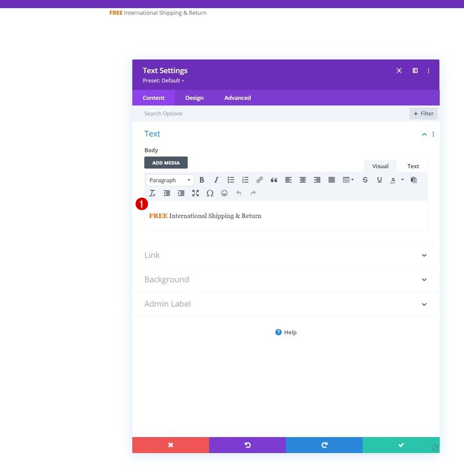Open the emoticons picker
464x476 pixels.
[x=224, y=193]
